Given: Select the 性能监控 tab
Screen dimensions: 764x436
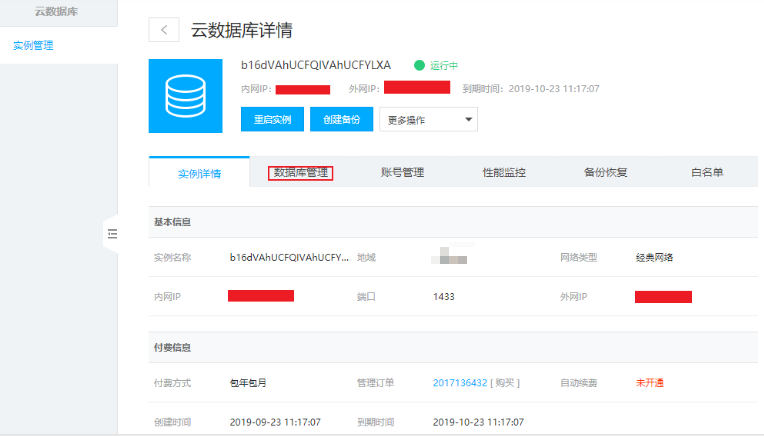Looking at the screenshot, I should 504,173.
